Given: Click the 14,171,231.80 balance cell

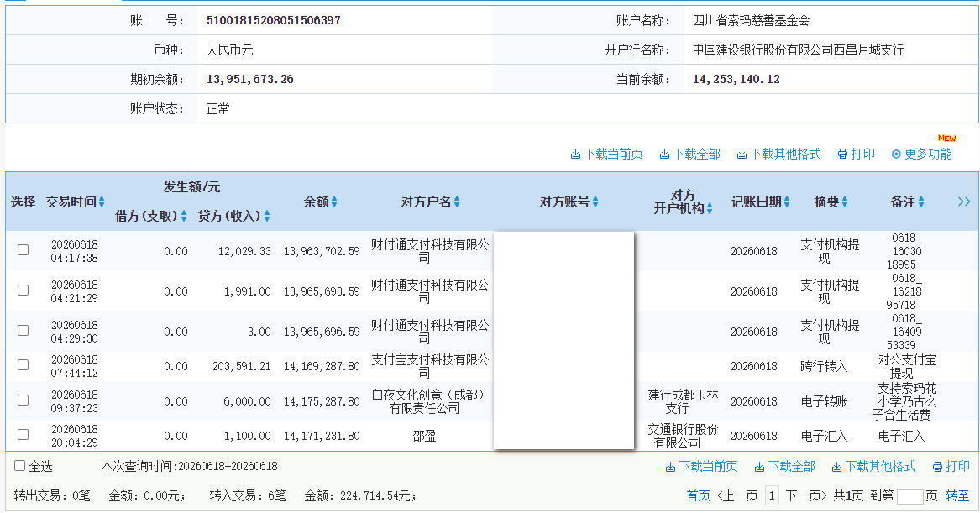Looking at the screenshot, I should [x=322, y=436].
